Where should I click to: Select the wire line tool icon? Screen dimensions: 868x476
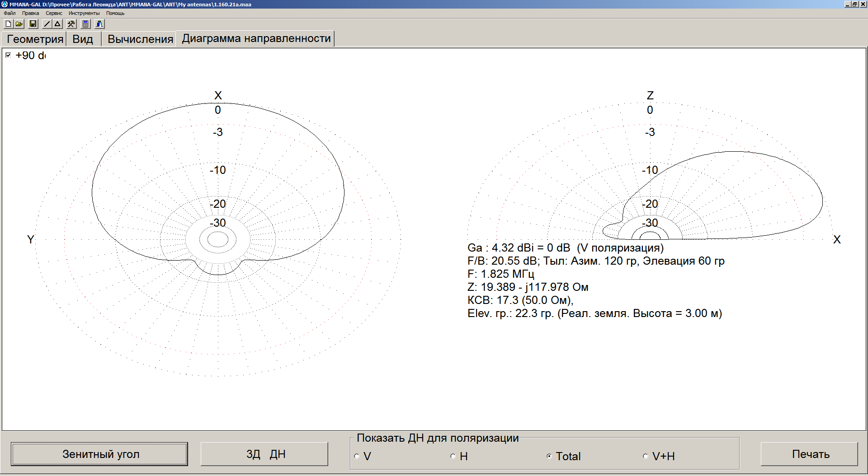tap(47, 24)
